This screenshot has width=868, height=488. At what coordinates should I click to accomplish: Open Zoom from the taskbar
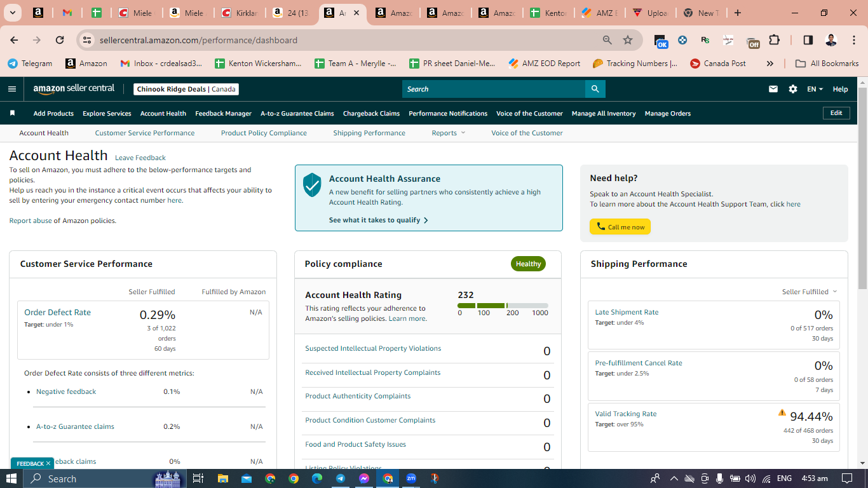tap(411, 478)
